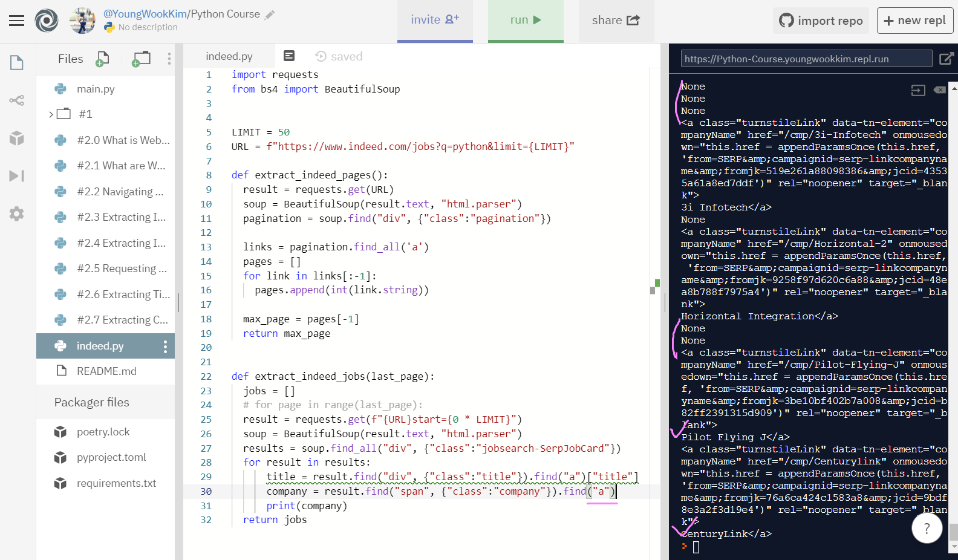Open the version control sidebar icon
Screen dimensions: 958x560
[x=17, y=100]
